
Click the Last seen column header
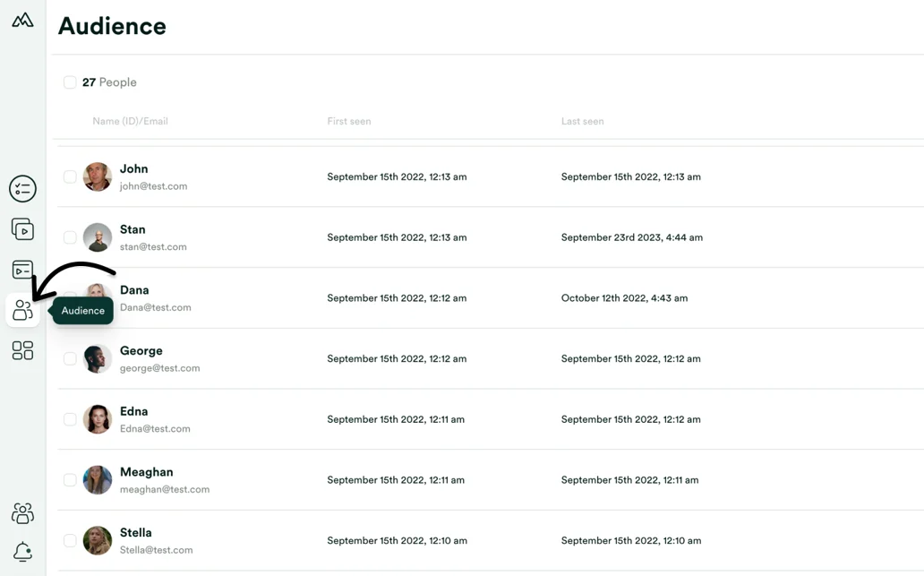(x=582, y=121)
